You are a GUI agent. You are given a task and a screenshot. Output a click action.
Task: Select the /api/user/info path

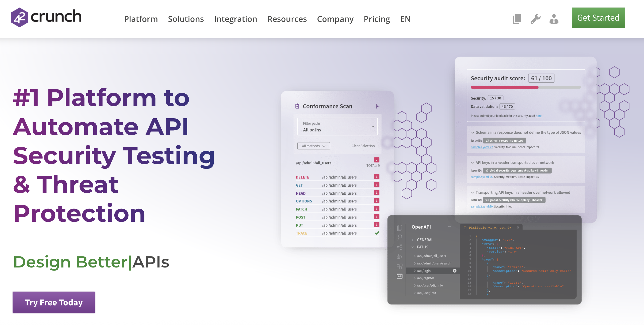(x=426, y=293)
